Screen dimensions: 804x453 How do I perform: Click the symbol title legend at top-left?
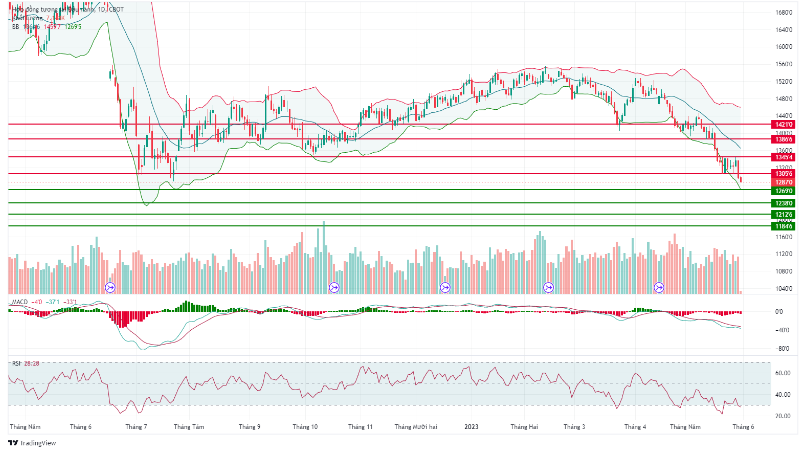60,9
